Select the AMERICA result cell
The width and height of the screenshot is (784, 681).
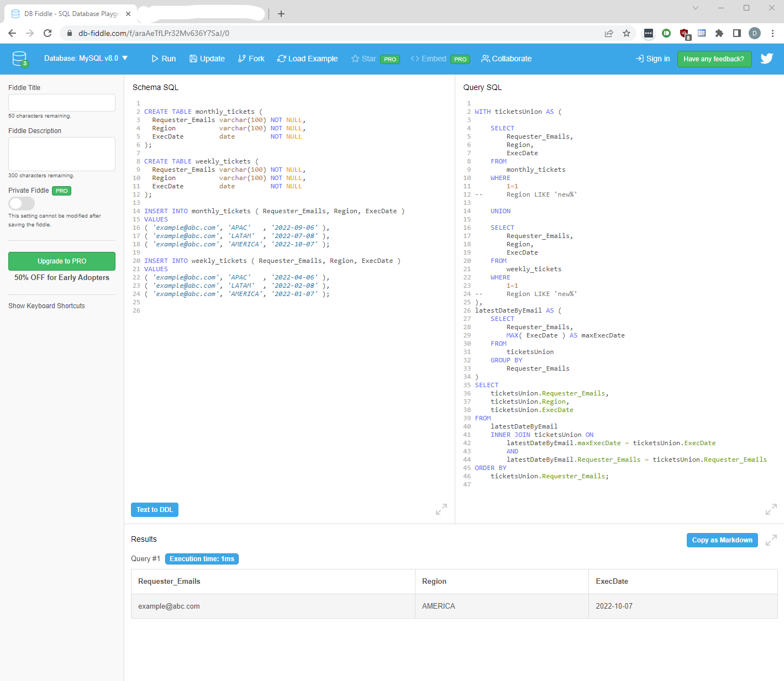(x=502, y=606)
